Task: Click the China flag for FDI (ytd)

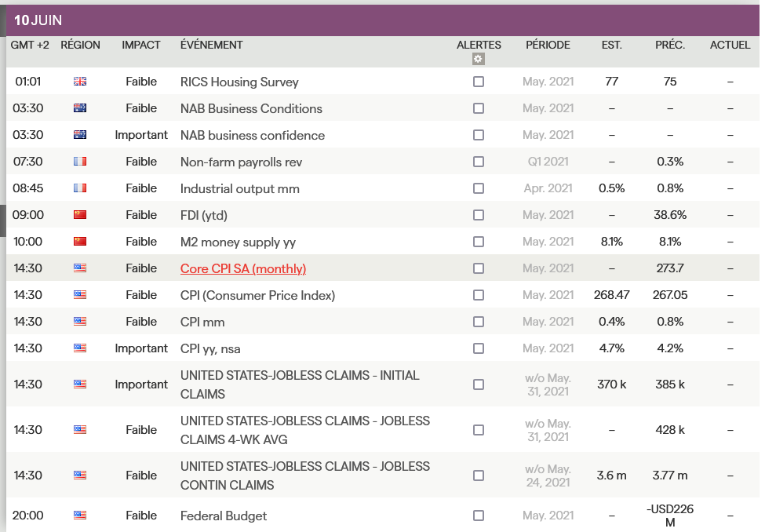Action: (x=80, y=215)
